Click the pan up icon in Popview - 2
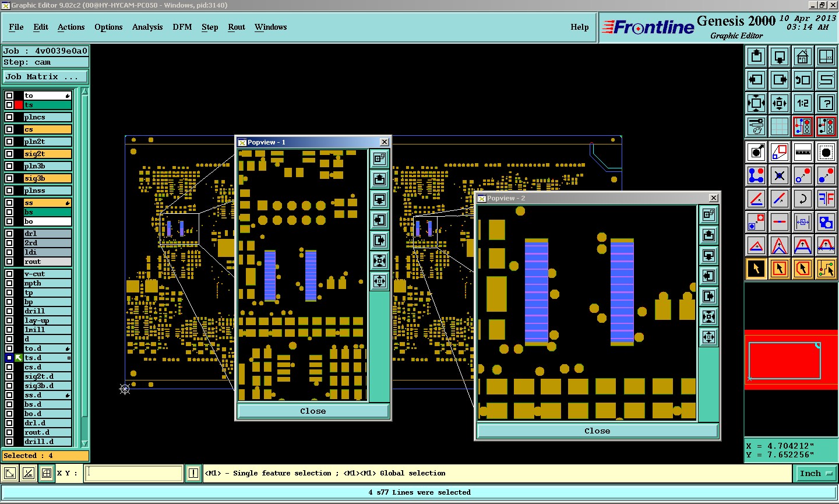 point(708,235)
